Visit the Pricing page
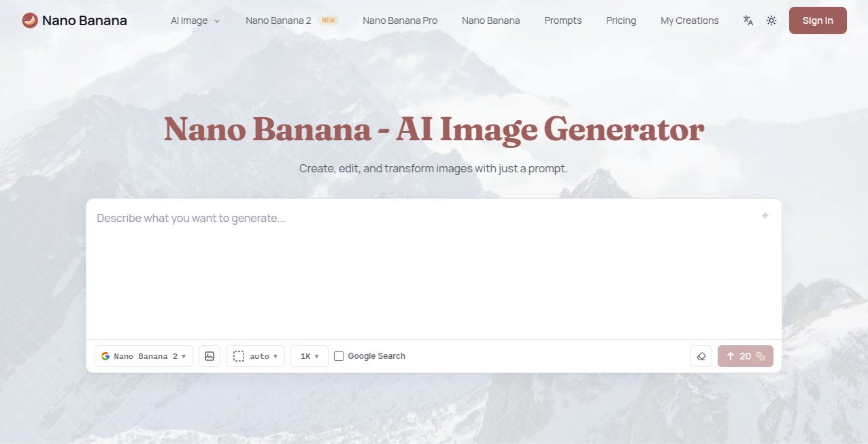Viewport: 868px width, 444px height. 620,20
